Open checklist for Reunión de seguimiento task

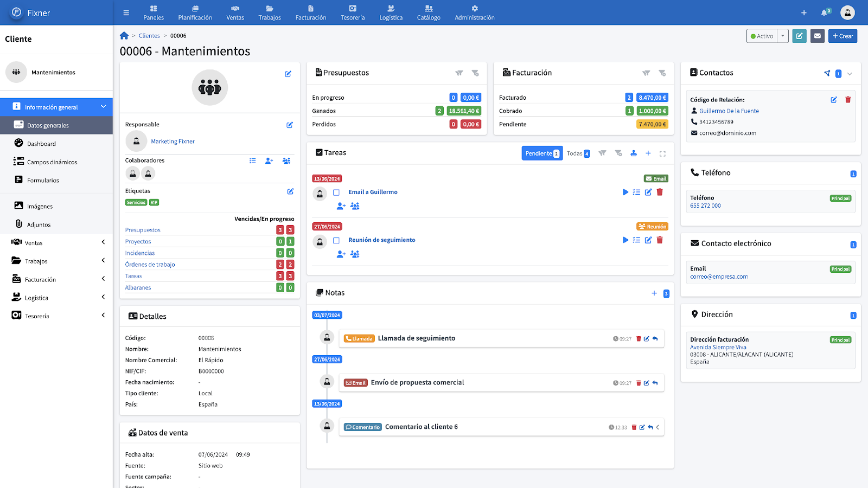click(x=636, y=240)
